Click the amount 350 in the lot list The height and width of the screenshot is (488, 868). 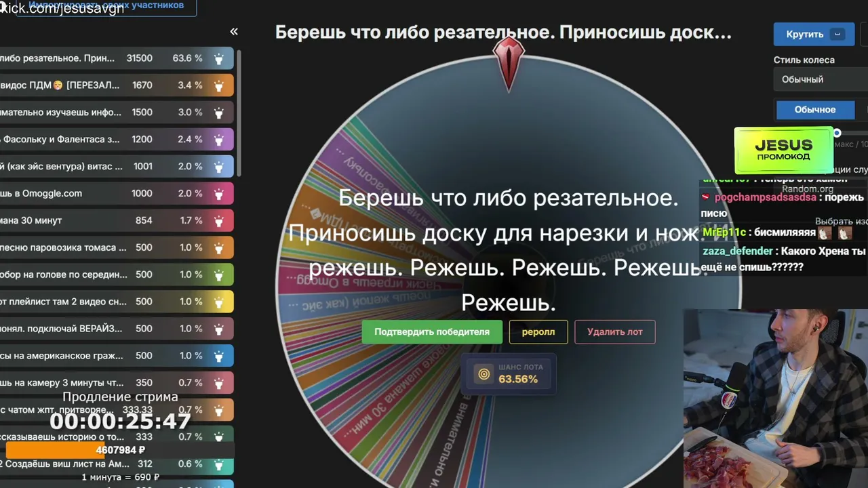point(144,383)
